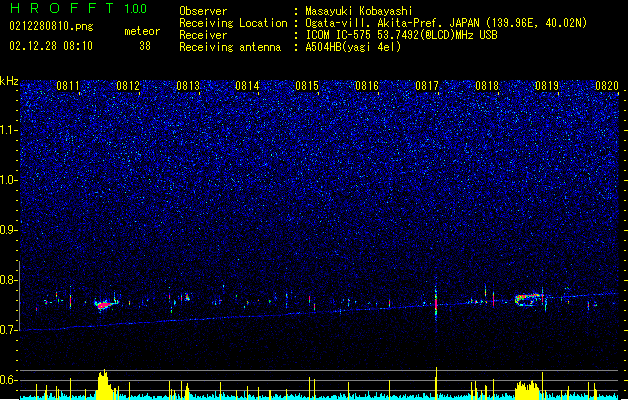Screen dimensions: 629x400
Task: Select the Ogata-vill. Akita-Pref. JAPAN location text
Action: pyautogui.click(x=446, y=23)
